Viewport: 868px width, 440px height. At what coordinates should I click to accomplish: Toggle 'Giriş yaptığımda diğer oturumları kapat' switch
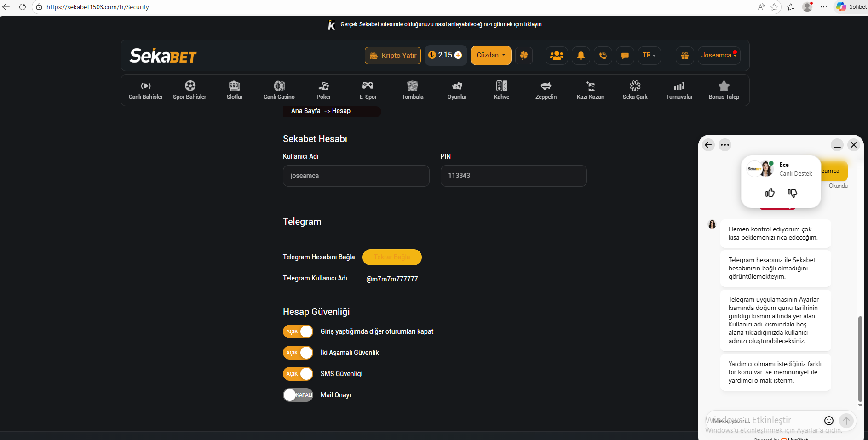tap(298, 331)
